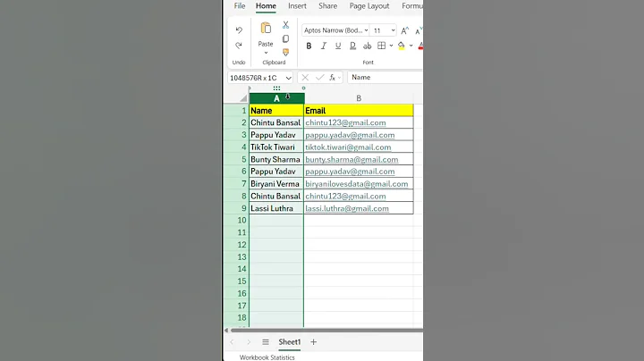Select the Lassi Luthra cell
The height and width of the screenshot is (361, 644).
276,208
